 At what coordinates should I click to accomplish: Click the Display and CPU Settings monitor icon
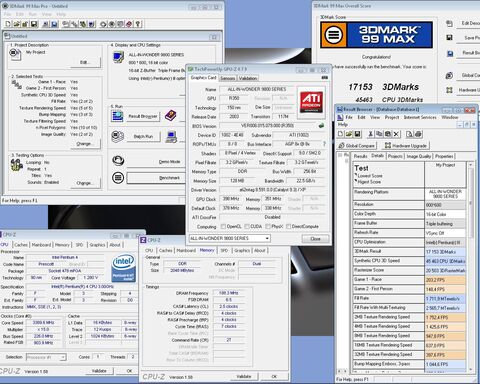coord(118,57)
